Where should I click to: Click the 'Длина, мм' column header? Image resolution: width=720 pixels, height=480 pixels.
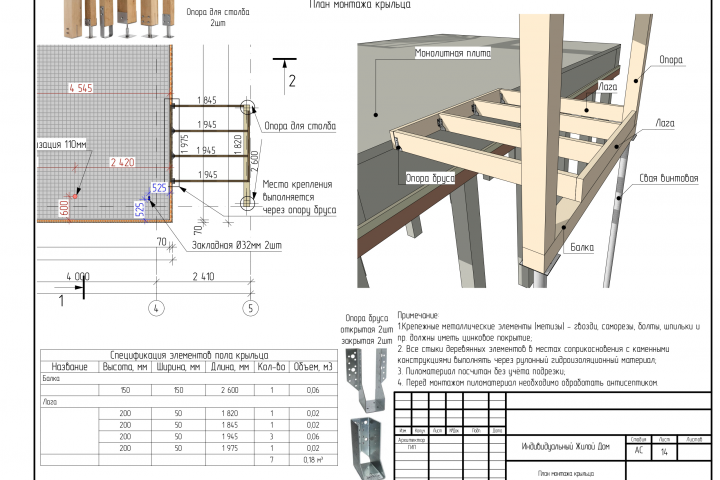click(x=230, y=367)
